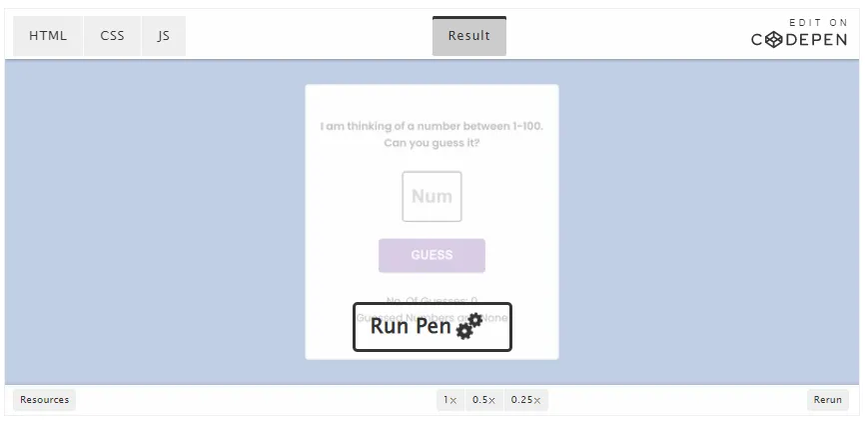
Task: Click the 'I am thinking of a number' text
Action: tap(432, 126)
